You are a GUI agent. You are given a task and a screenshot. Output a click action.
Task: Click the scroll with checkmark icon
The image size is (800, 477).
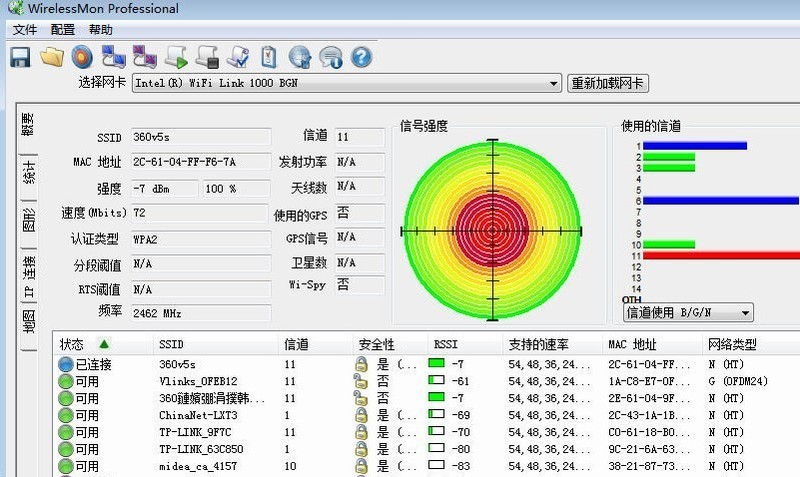coord(238,57)
